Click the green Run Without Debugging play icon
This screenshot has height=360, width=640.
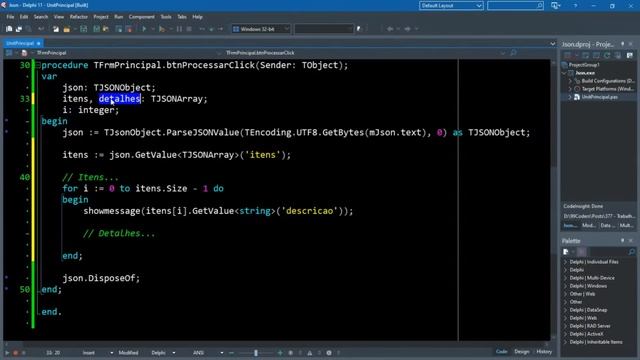144,29
